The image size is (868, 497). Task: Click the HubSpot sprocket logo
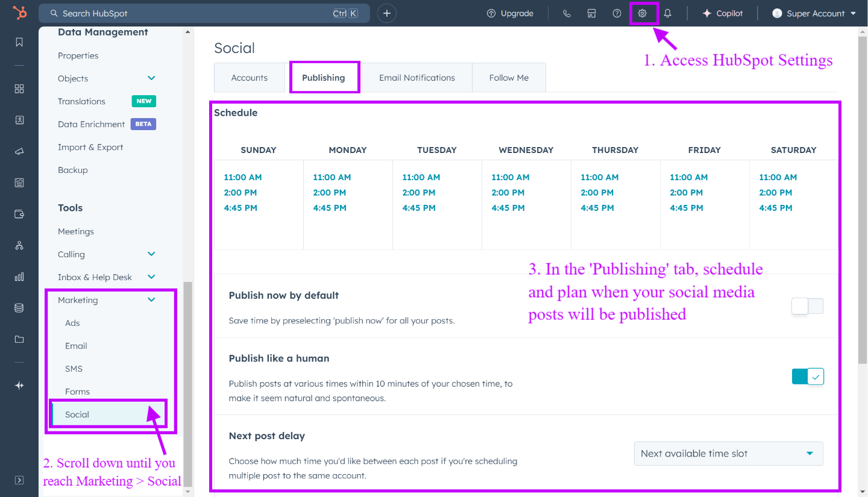point(19,13)
